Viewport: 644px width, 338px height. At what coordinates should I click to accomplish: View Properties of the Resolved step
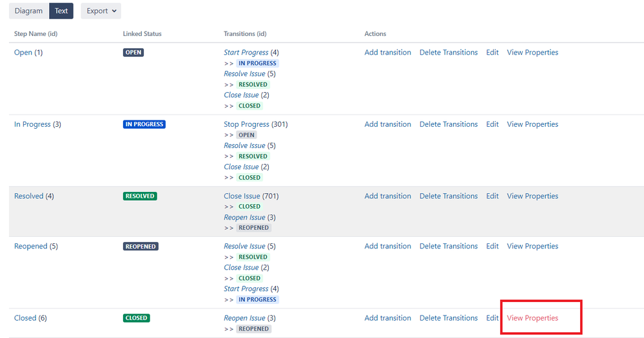pos(532,196)
